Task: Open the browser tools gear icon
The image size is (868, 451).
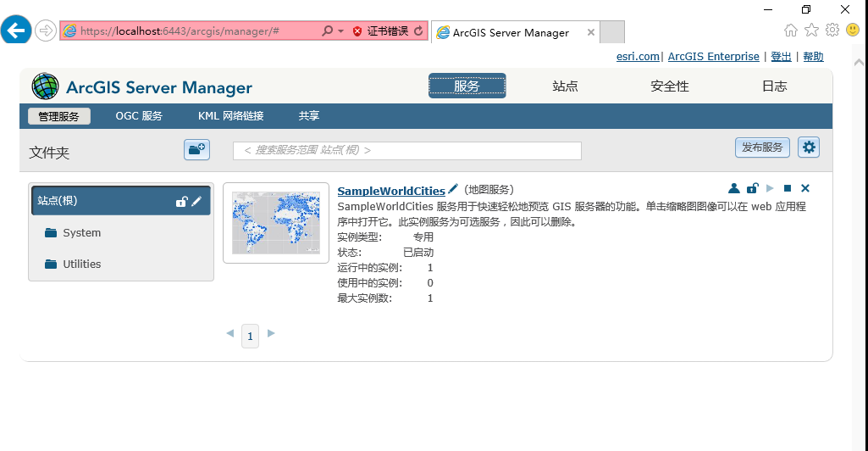Action: (832, 30)
